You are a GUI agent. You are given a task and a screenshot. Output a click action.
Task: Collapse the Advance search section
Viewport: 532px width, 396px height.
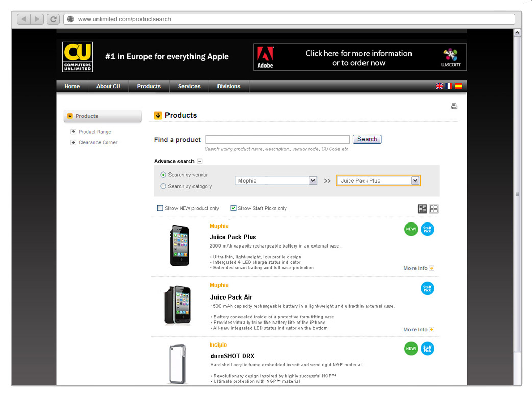[x=200, y=161]
